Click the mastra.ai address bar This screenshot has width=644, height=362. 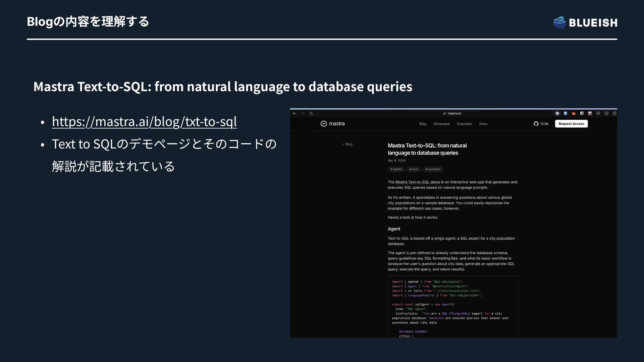click(452, 113)
